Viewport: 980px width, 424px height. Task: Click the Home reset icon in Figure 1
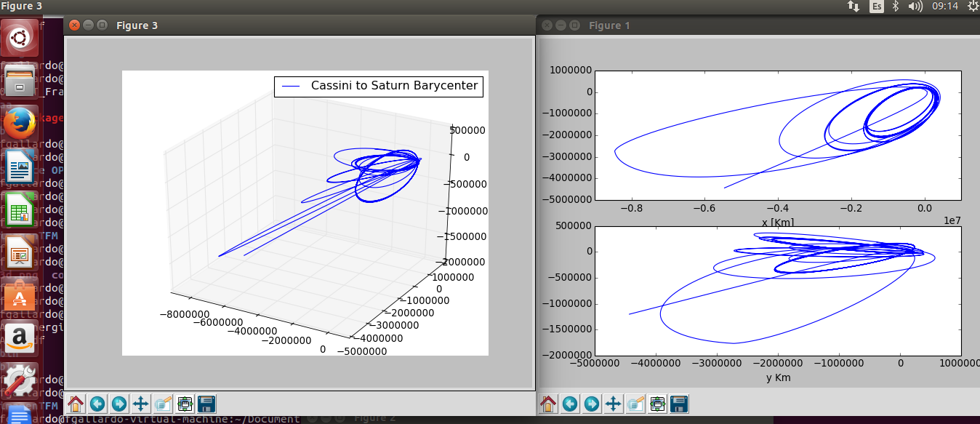coord(548,404)
